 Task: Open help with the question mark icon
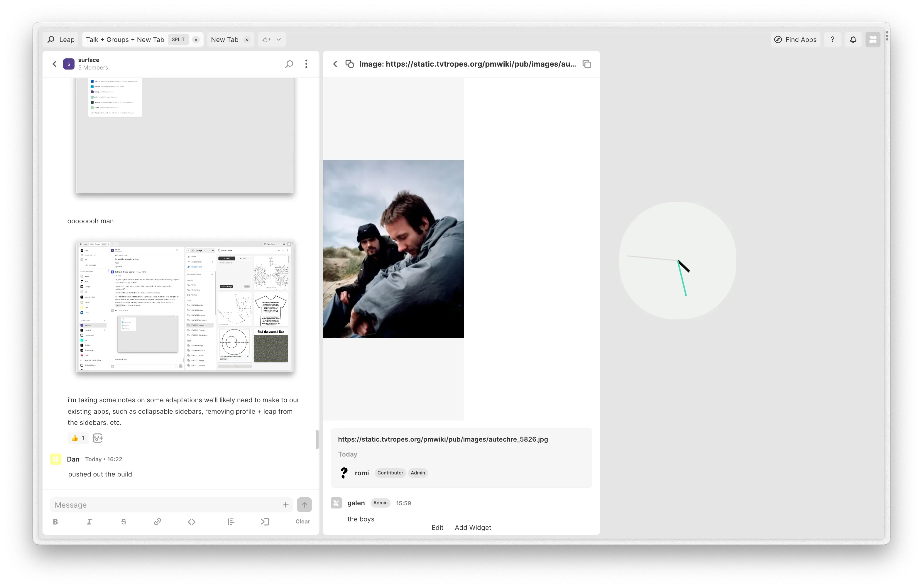point(833,39)
